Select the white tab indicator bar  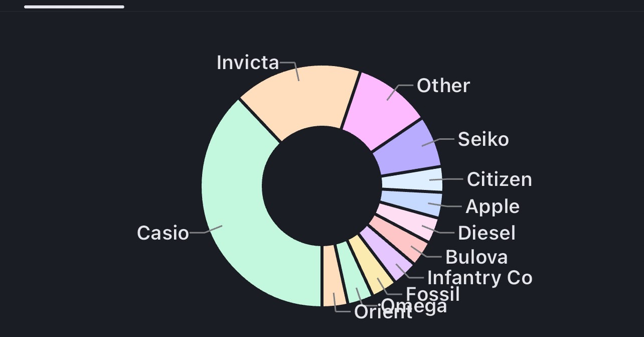74,6
